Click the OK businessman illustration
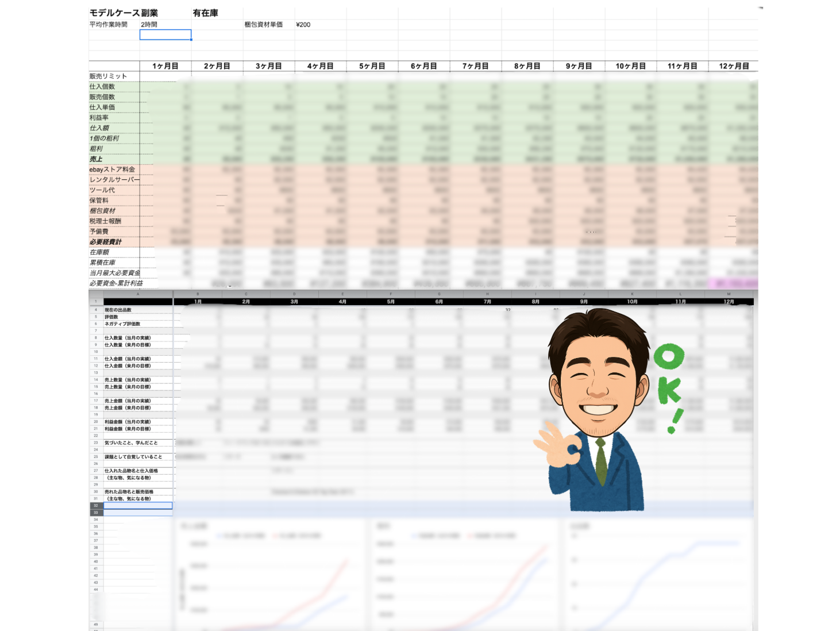The image size is (840, 631). tap(608, 409)
